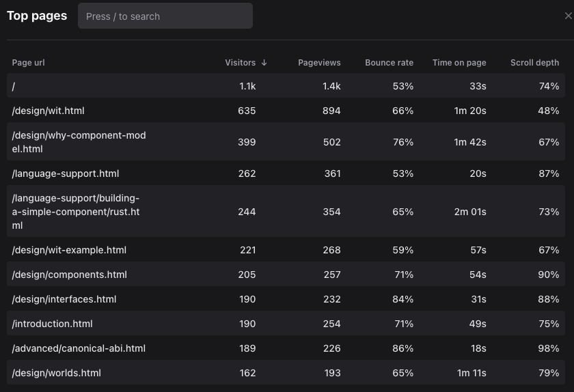This screenshot has height=392, width=574.
Task: Click the Visitors sort arrow icon
Action: point(264,63)
